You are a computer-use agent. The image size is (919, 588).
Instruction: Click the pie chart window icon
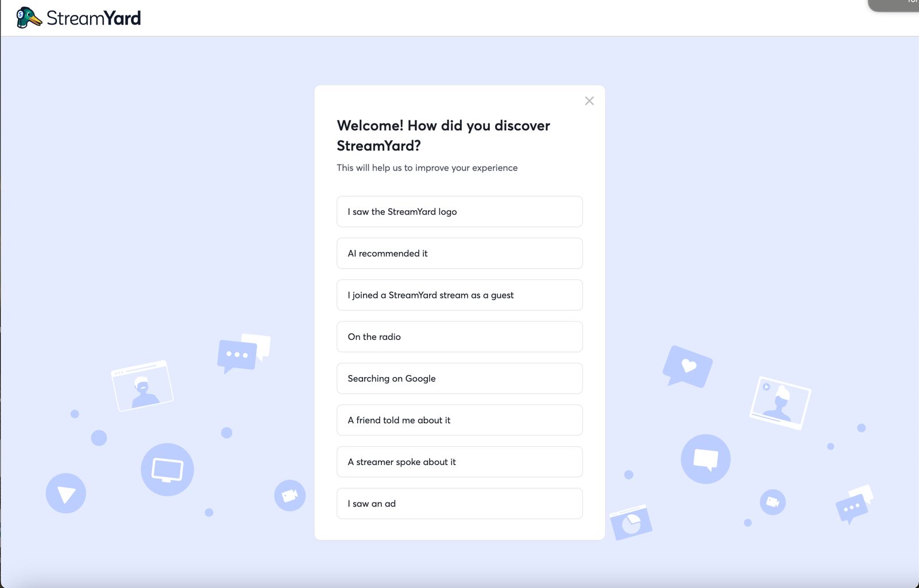[x=631, y=523]
